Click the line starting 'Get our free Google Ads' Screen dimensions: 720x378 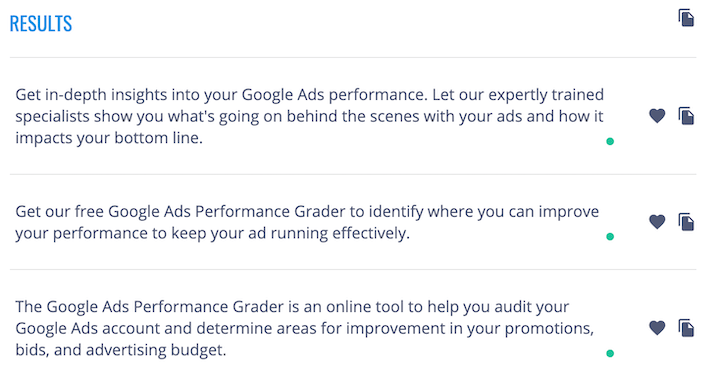point(307,212)
